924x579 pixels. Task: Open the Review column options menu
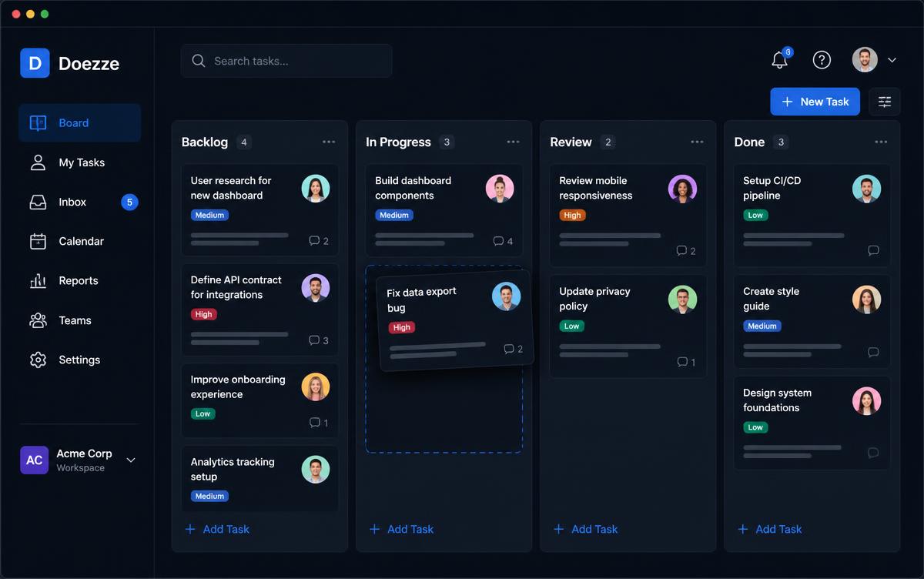(697, 142)
